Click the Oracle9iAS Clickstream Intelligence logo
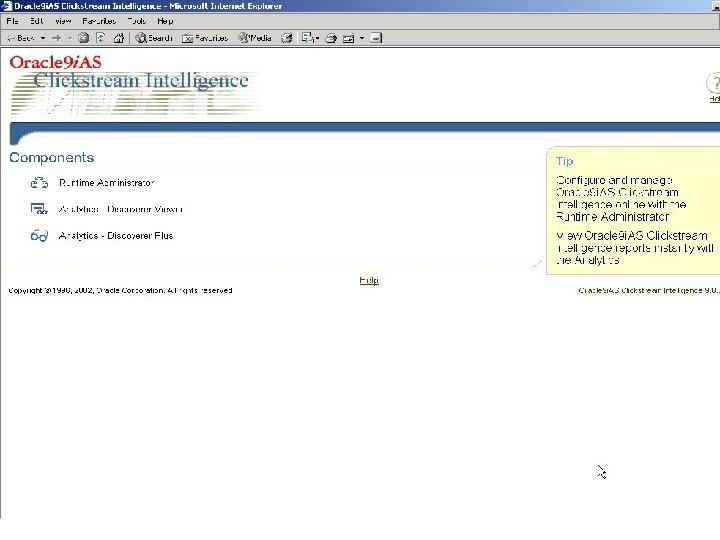 [x=135, y=84]
